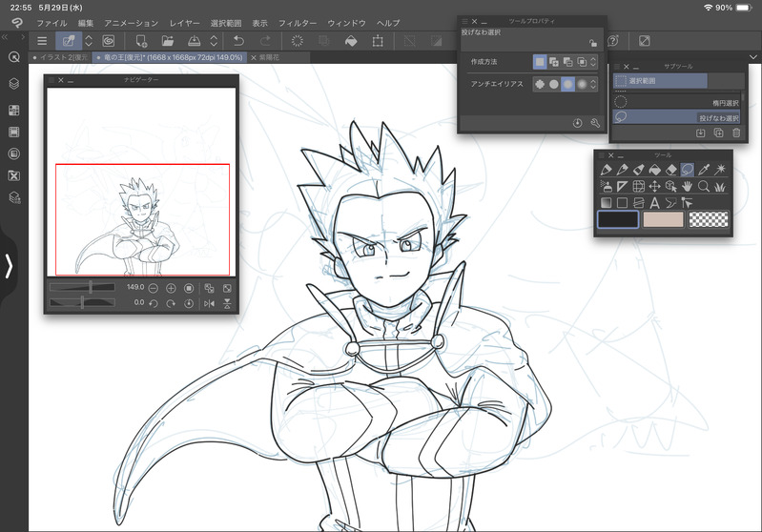762x532 pixels.
Task: Set creation method to Add to selection
Action: (x=553, y=62)
